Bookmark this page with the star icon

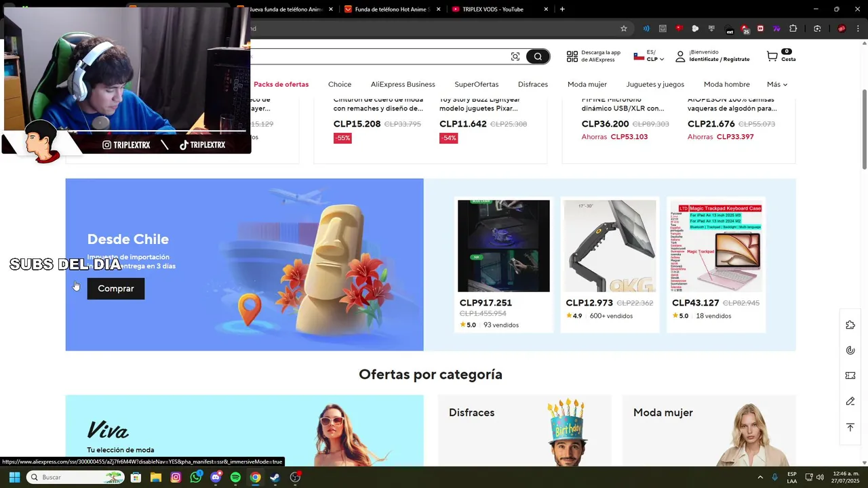(x=624, y=28)
